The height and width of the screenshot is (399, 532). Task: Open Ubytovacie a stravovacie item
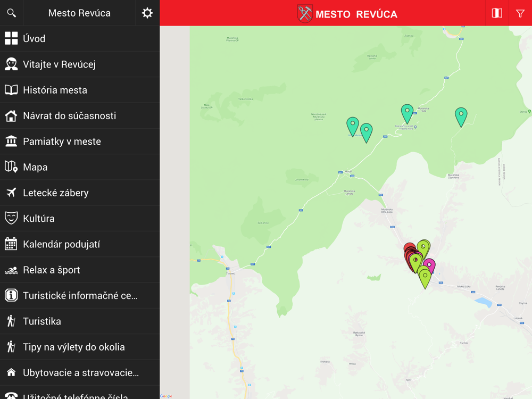(80, 372)
